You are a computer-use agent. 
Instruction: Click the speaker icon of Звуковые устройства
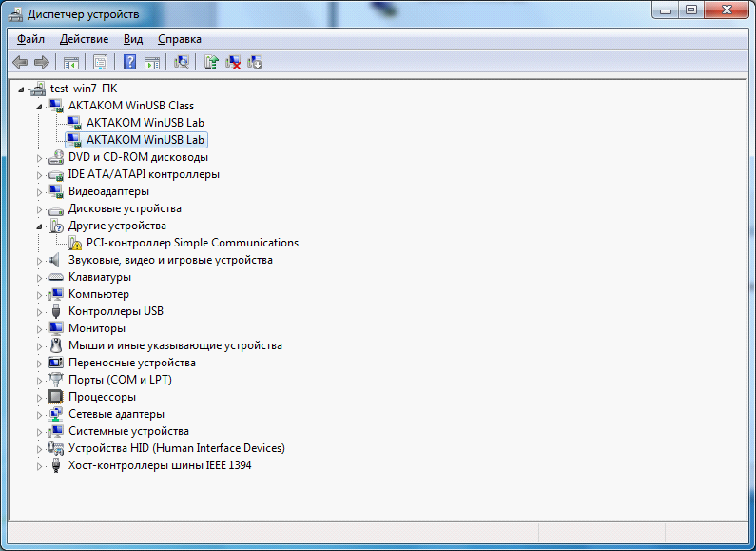coord(54,260)
